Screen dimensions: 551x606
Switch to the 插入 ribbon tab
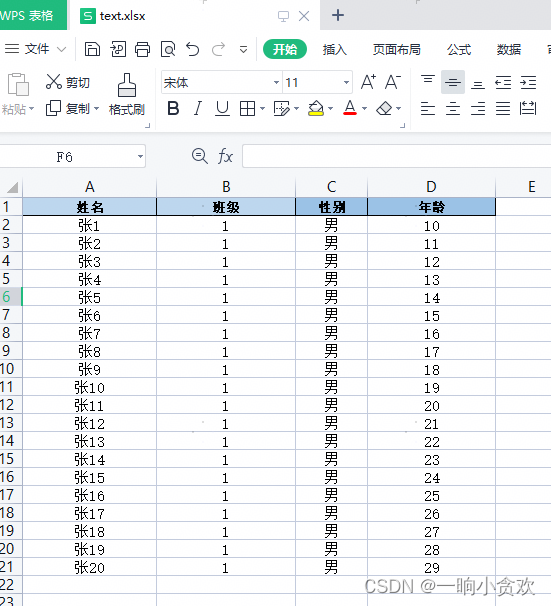point(335,49)
